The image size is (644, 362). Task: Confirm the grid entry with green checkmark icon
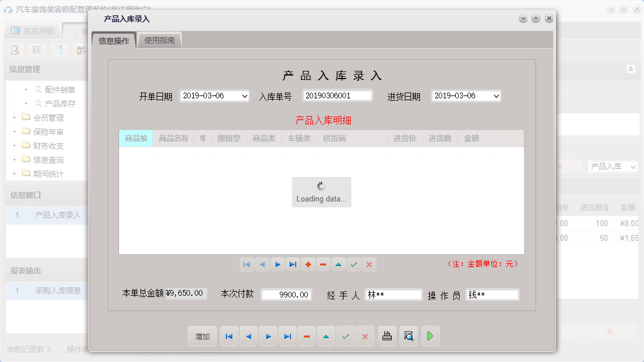click(354, 264)
